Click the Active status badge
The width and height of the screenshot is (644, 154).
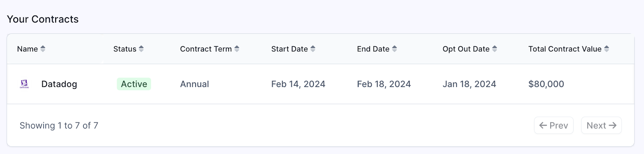(x=134, y=84)
